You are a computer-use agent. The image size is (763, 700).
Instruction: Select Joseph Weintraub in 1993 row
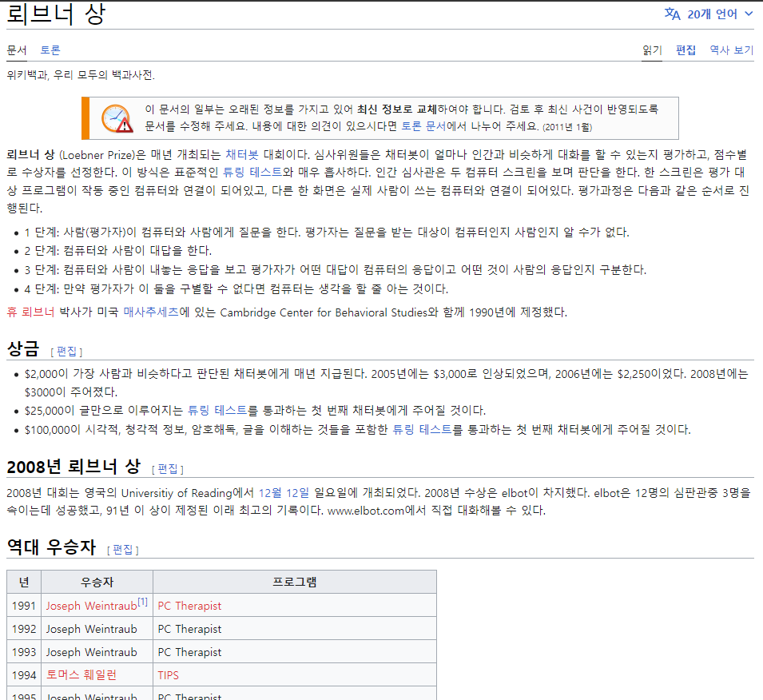click(92, 652)
